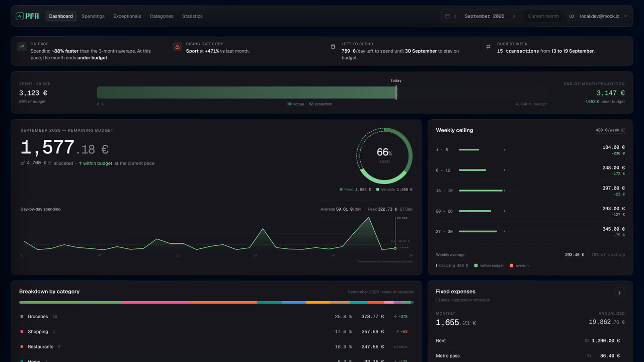
Task: Click the 19,862.76 € annualized value
Action: (x=607, y=322)
